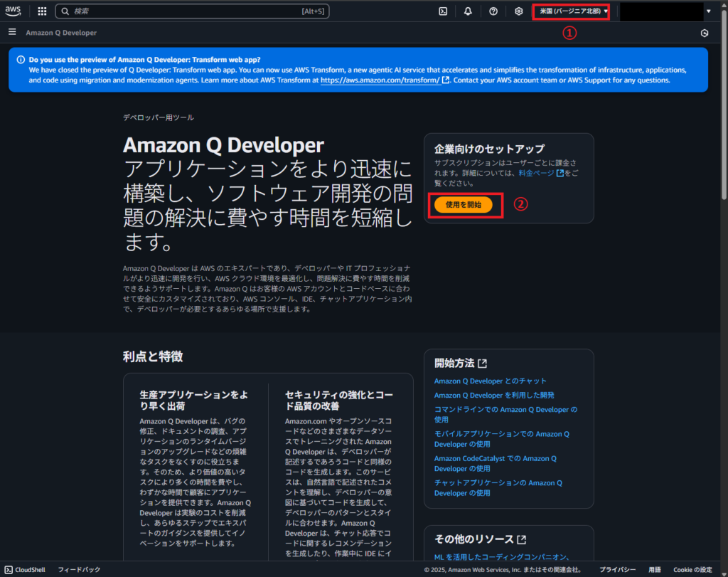Click 用語 in the footer

tap(655, 570)
